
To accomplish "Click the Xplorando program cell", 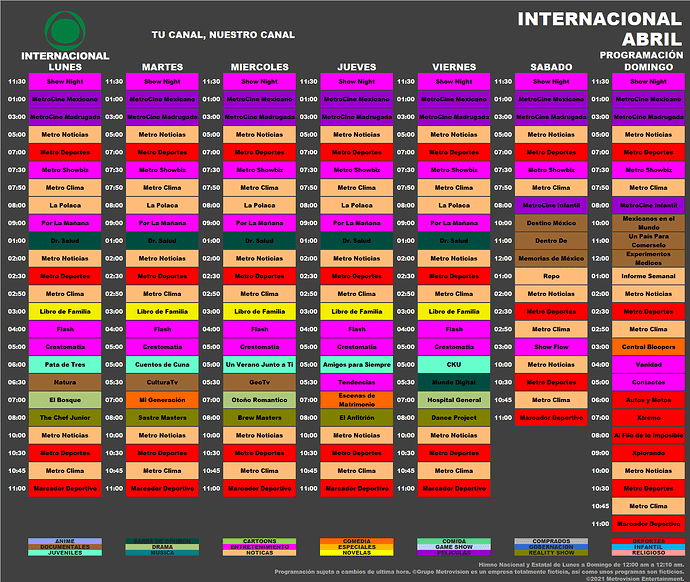I will pyautogui.click(x=649, y=453).
